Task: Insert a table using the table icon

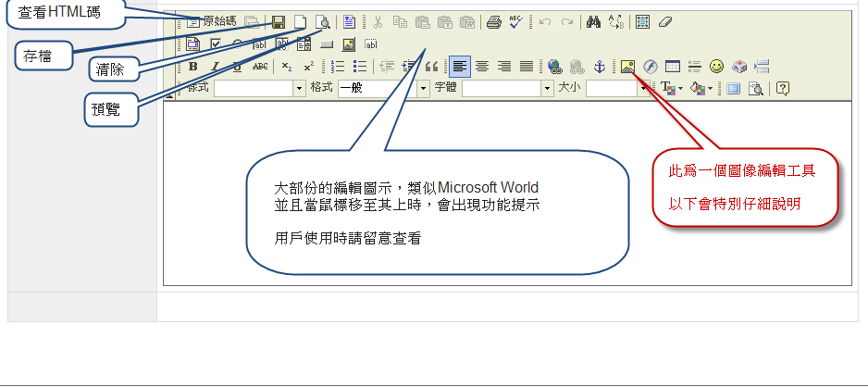Action: coord(673,66)
